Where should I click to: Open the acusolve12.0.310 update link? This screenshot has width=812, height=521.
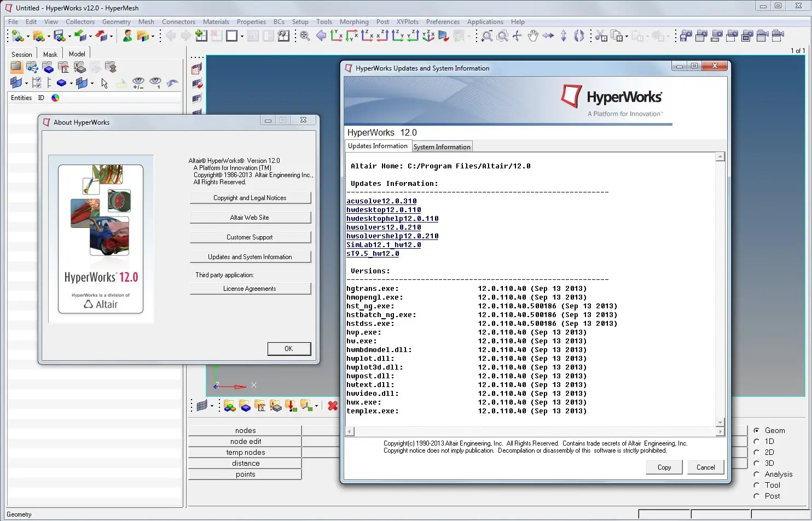pos(381,201)
